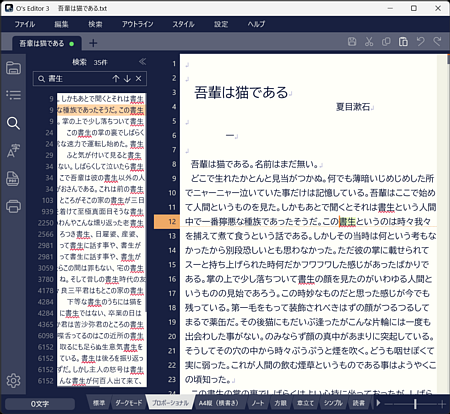Click the title text 吾輩は猫である in editor
Viewport: 450px width, 414px height.
click(241, 92)
